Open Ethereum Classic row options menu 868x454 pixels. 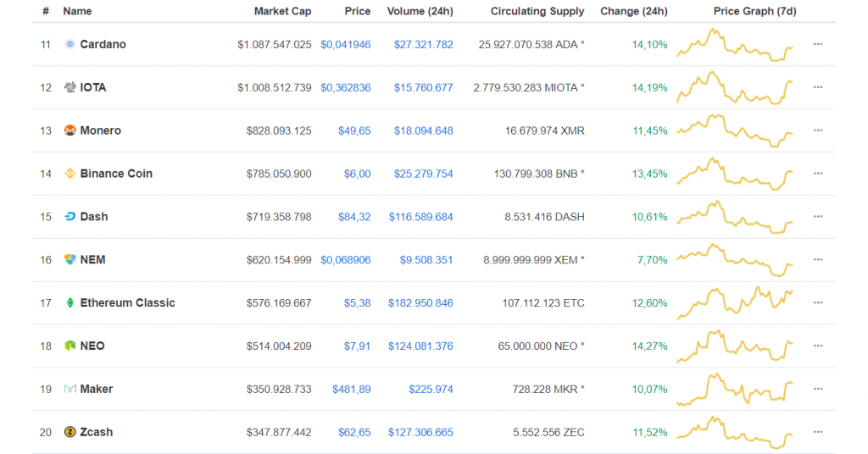pos(818,303)
